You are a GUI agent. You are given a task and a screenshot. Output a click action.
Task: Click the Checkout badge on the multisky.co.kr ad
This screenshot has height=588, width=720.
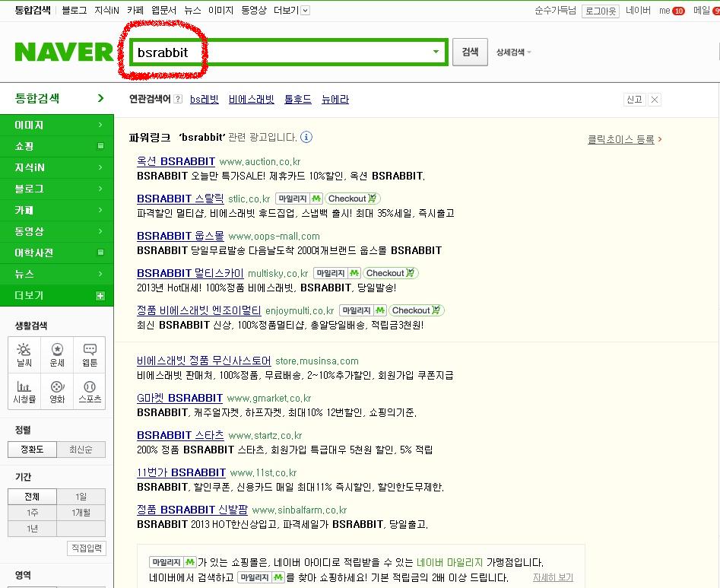(390, 273)
